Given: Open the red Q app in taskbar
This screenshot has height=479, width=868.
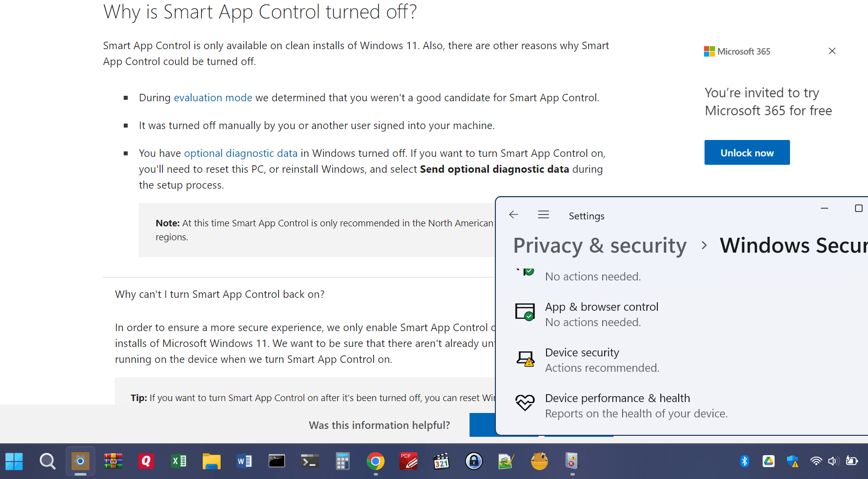Looking at the screenshot, I should pos(146,461).
